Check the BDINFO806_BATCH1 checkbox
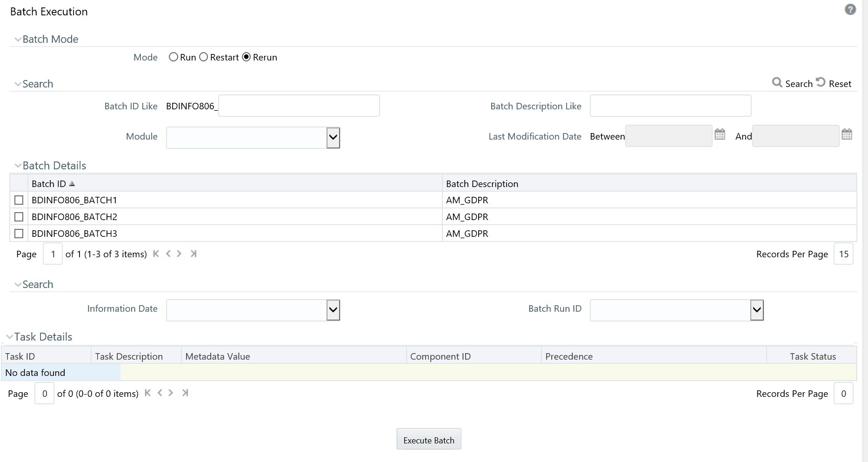Screen dimensions: 868x462 pyautogui.click(x=19, y=200)
